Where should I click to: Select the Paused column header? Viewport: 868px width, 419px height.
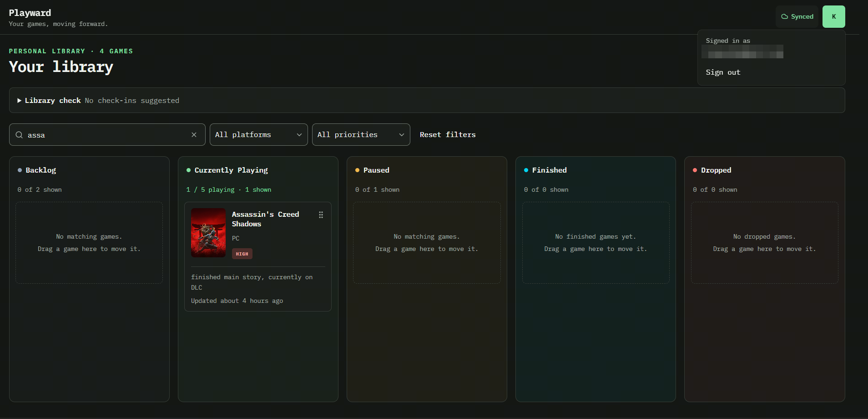click(x=376, y=170)
